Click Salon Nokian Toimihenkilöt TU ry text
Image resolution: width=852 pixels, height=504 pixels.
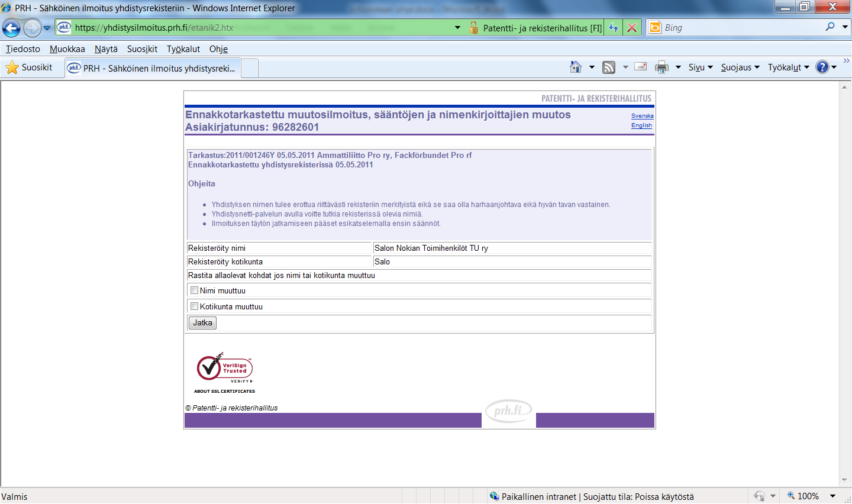[431, 248]
